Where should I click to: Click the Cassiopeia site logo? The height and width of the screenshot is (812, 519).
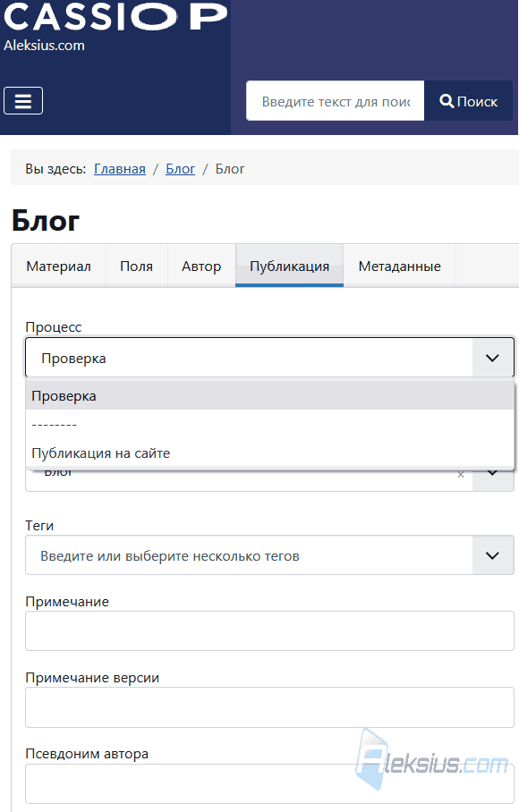[x=115, y=15]
